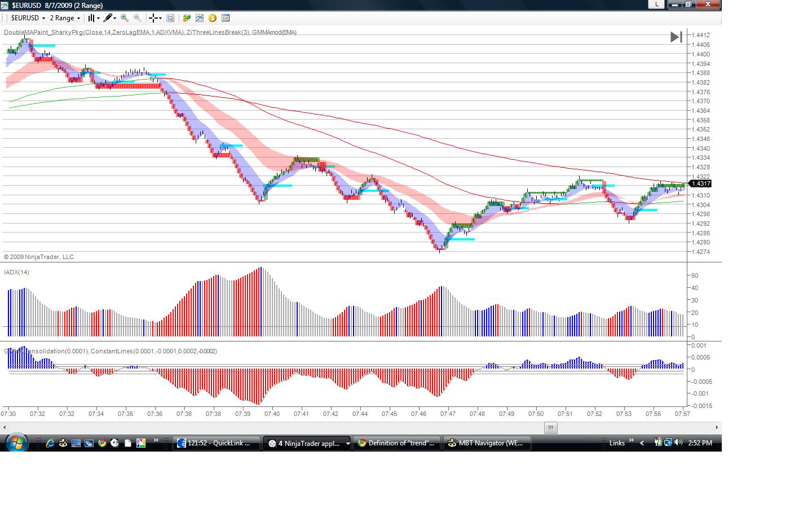Zoom in on the chart
The width and height of the screenshot is (812, 508).
[x=125, y=18]
